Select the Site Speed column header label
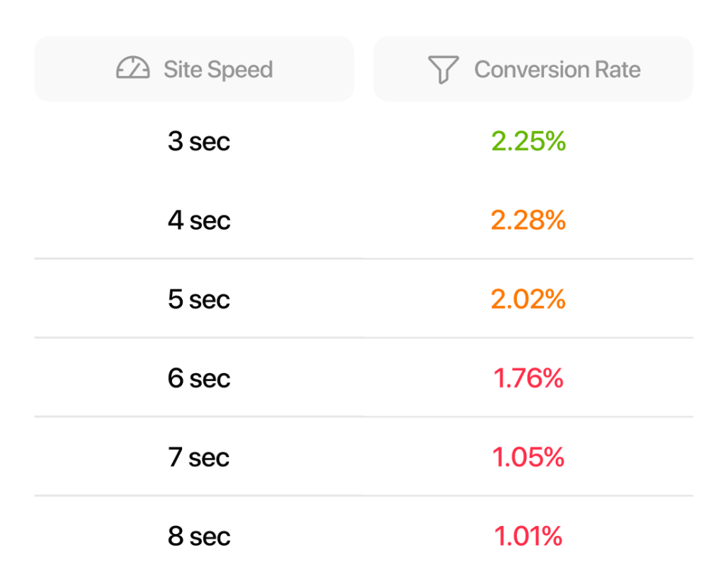 pyautogui.click(x=218, y=70)
